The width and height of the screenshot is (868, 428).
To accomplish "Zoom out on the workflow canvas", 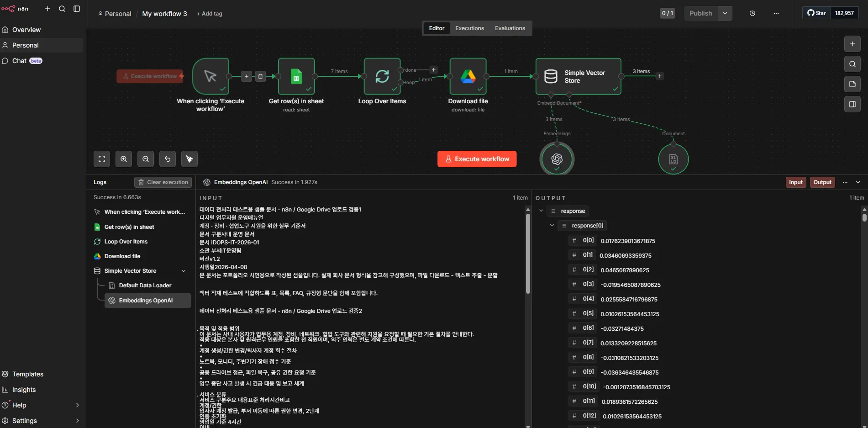I will (146, 159).
